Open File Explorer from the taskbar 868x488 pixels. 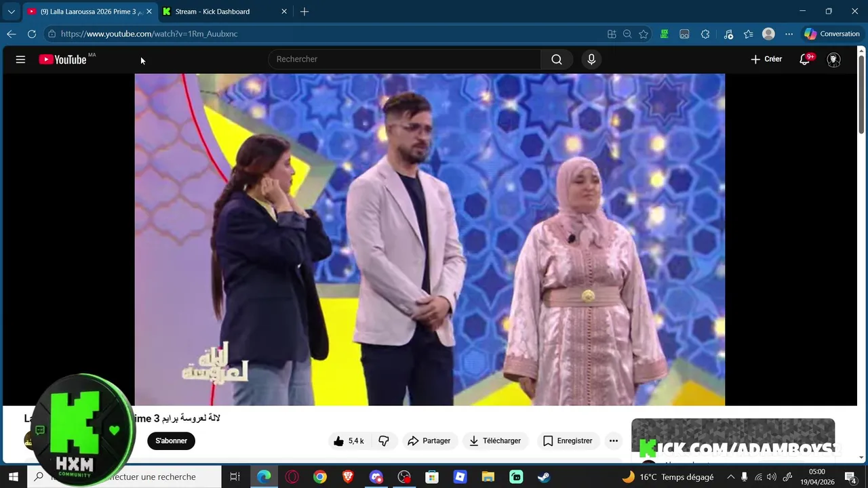[488, 476]
